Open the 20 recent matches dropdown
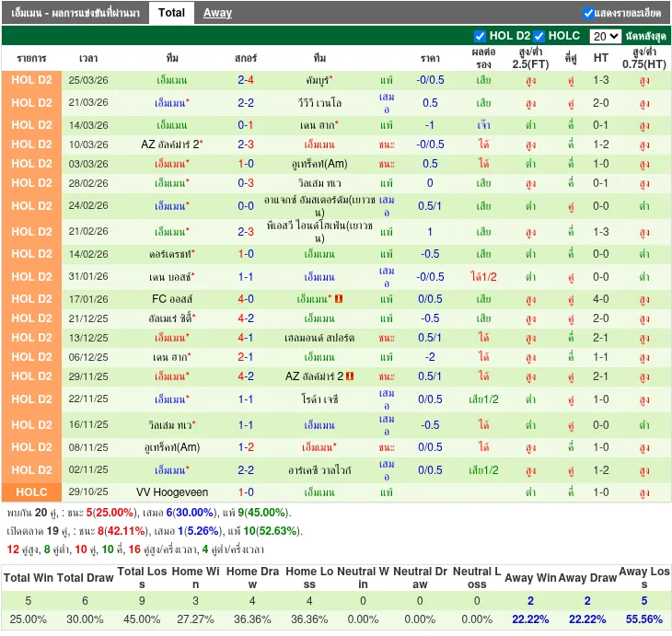This screenshot has height=636, width=672. click(x=605, y=36)
